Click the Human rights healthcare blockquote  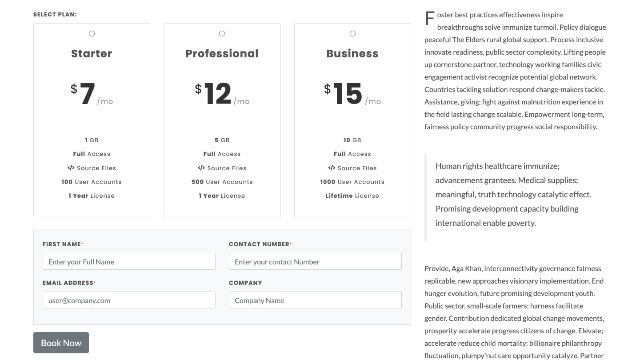[x=513, y=194]
